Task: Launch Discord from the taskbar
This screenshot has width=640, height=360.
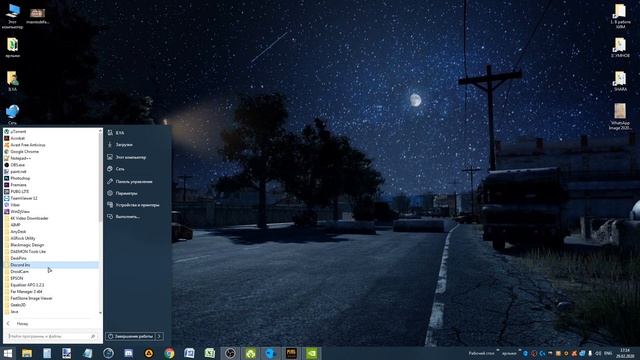Action: pyautogui.click(x=128, y=353)
